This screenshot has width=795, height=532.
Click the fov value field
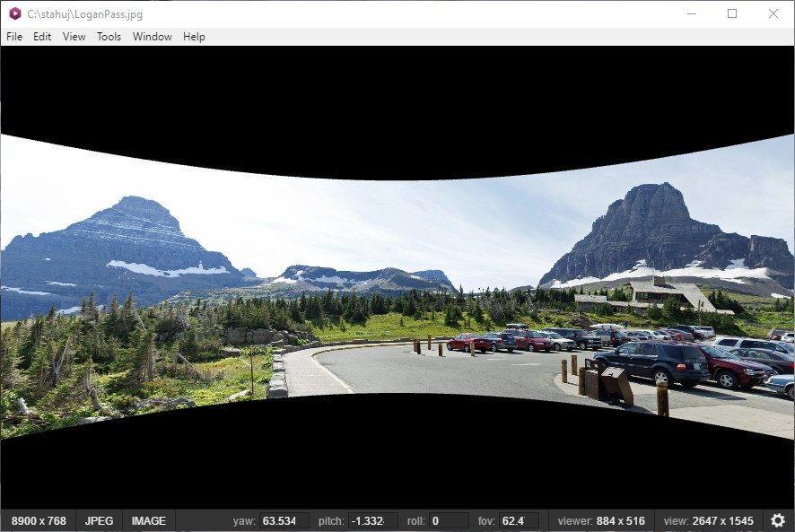click(519, 521)
